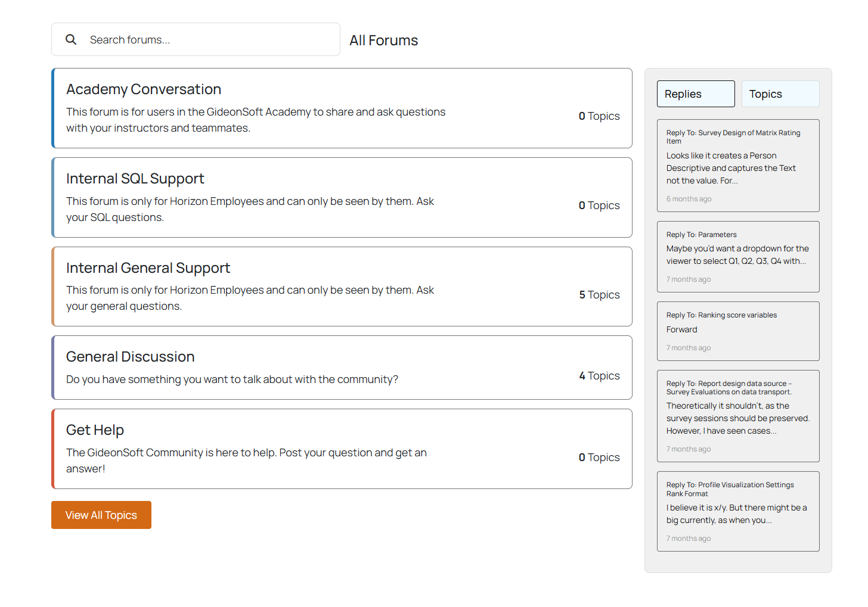Open reply to Ranking score variables

(721, 315)
